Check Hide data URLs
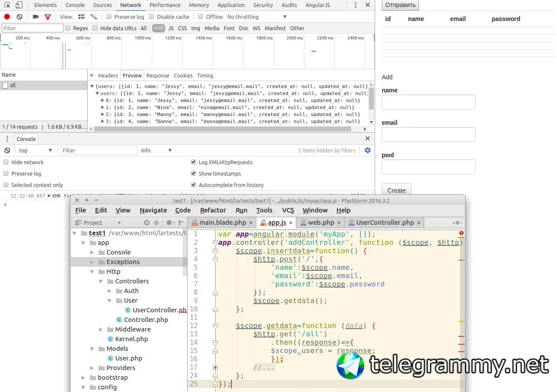 pyautogui.click(x=95, y=28)
